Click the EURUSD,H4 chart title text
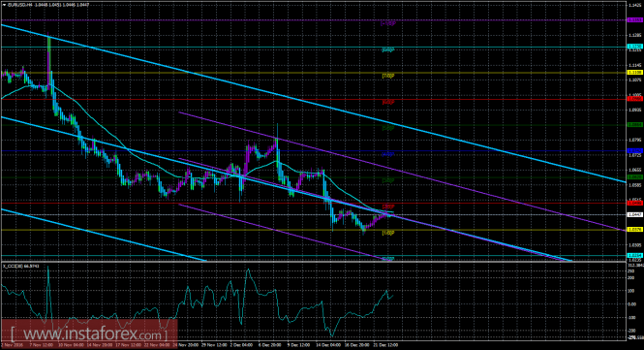The image size is (644, 350). 20,5
